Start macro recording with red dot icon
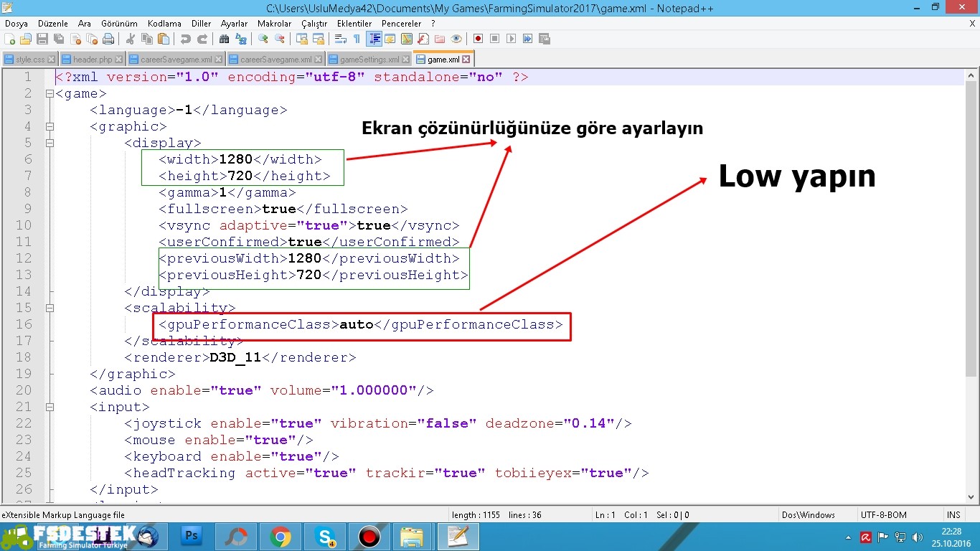 coord(478,39)
